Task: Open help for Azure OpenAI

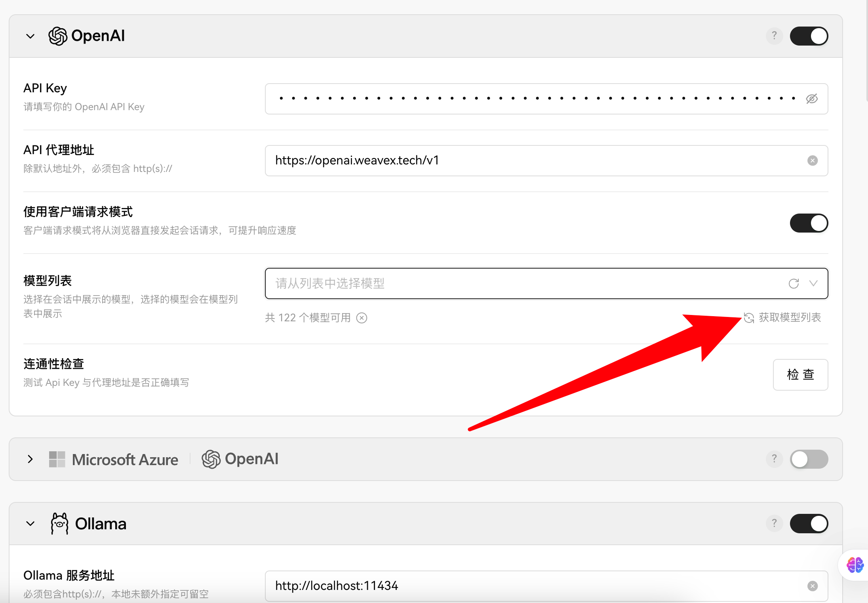Action: (774, 459)
